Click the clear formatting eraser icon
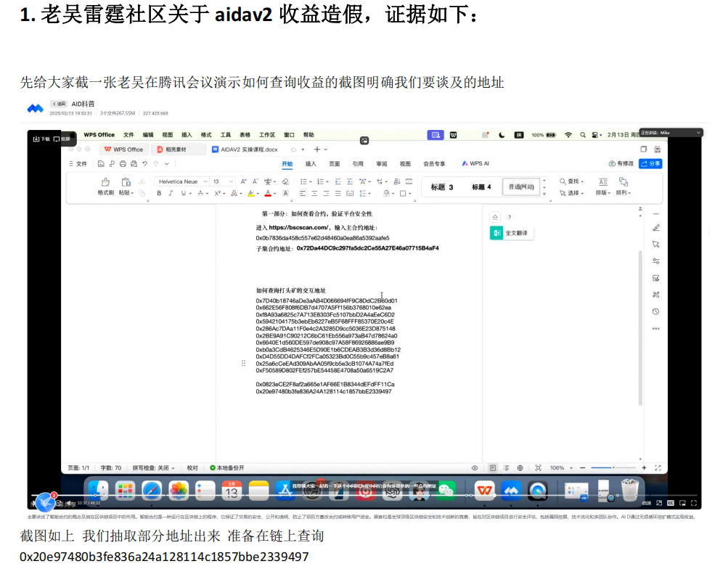The width and height of the screenshot is (728, 577). [x=285, y=181]
